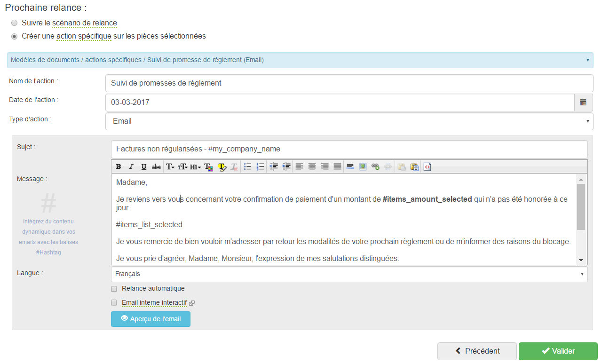Open the H1 heading style menu

(195, 166)
